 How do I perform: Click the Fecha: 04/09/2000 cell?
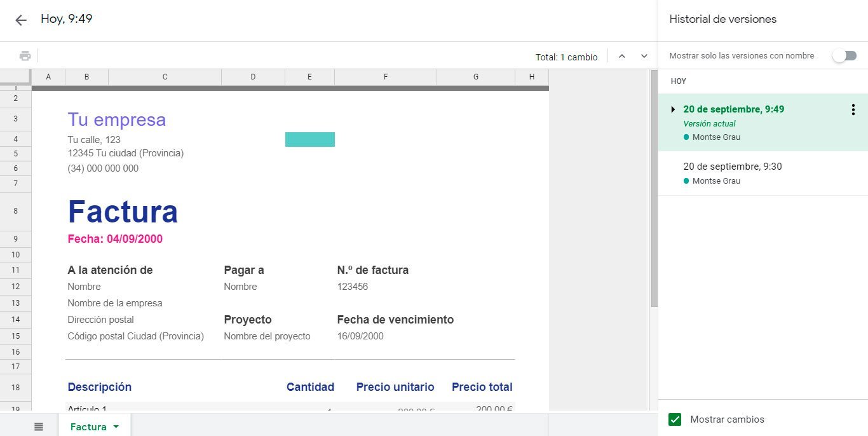pyautogui.click(x=115, y=239)
